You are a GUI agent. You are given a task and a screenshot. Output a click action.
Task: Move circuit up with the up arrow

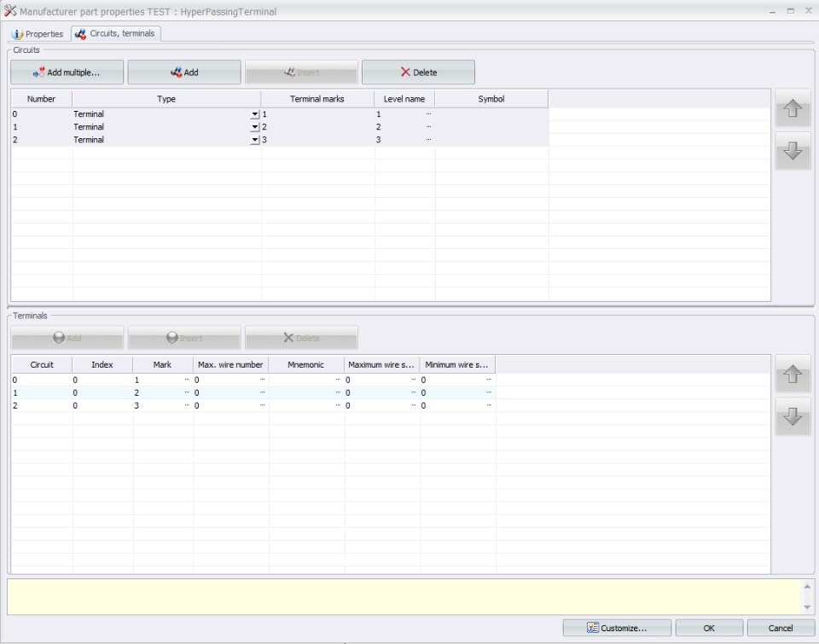click(793, 108)
